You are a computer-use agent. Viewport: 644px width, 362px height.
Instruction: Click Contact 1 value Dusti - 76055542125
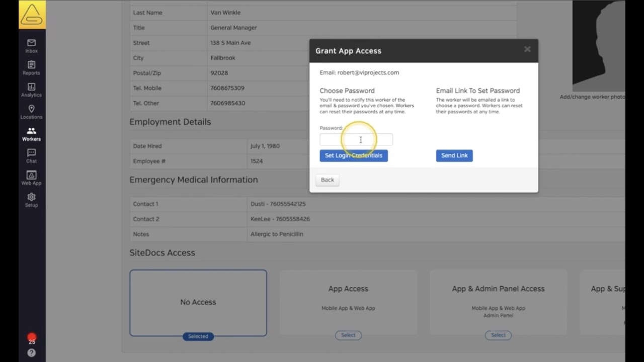click(278, 204)
